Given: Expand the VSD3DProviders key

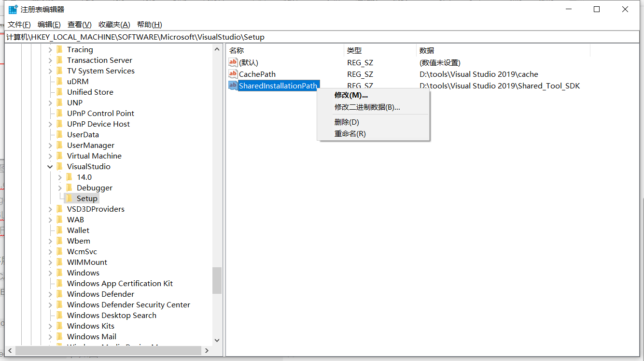Looking at the screenshot, I should [x=50, y=209].
